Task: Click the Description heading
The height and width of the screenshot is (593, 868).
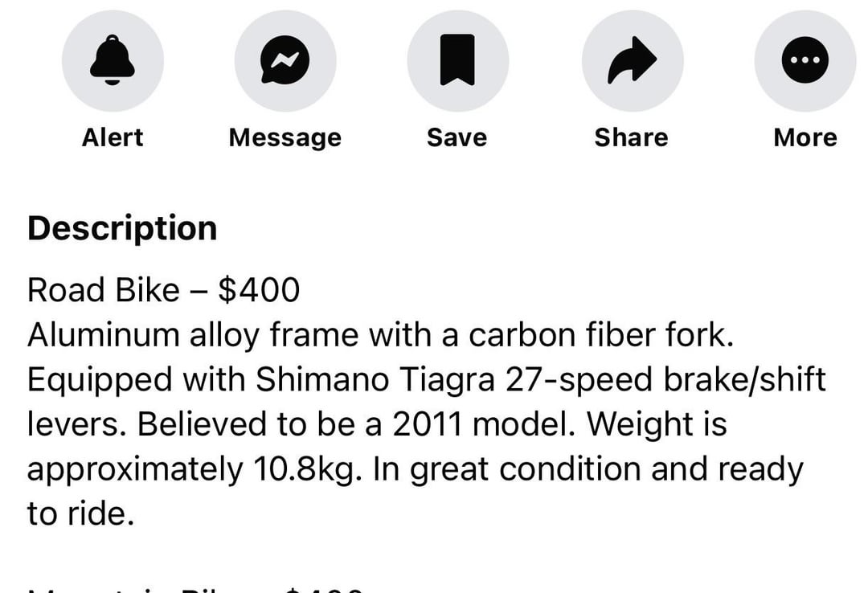Action: [122, 228]
